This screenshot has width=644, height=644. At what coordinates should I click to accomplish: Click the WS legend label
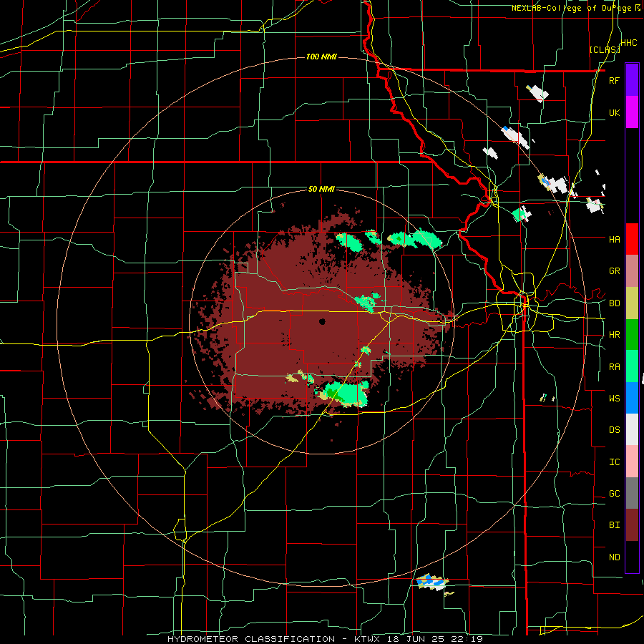[x=614, y=399]
